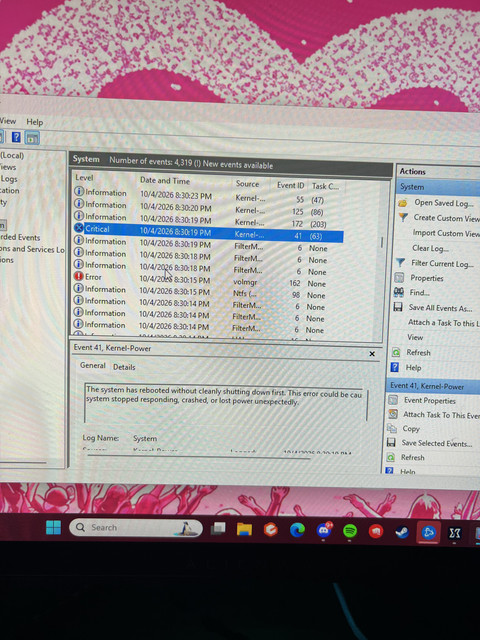Click the funnel icon for Create Custom View
Screen dimensions: 480x640
tap(403, 217)
